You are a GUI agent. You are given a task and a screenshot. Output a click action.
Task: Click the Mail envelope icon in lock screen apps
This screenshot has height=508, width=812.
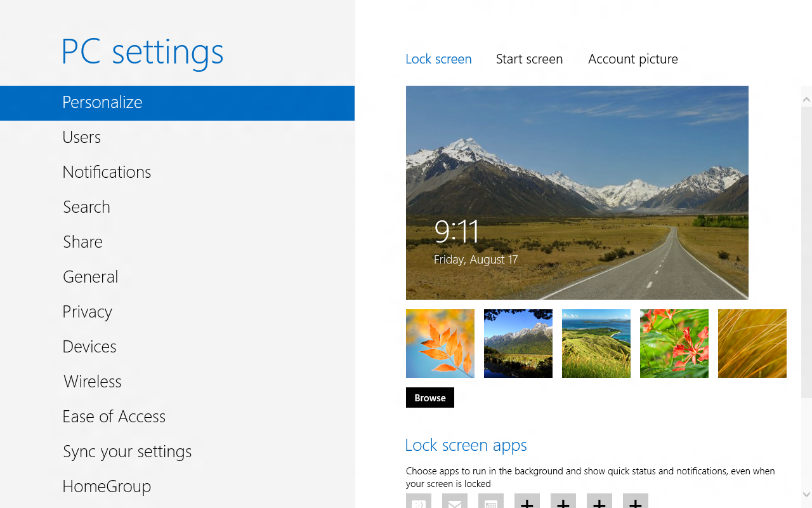coord(454,504)
